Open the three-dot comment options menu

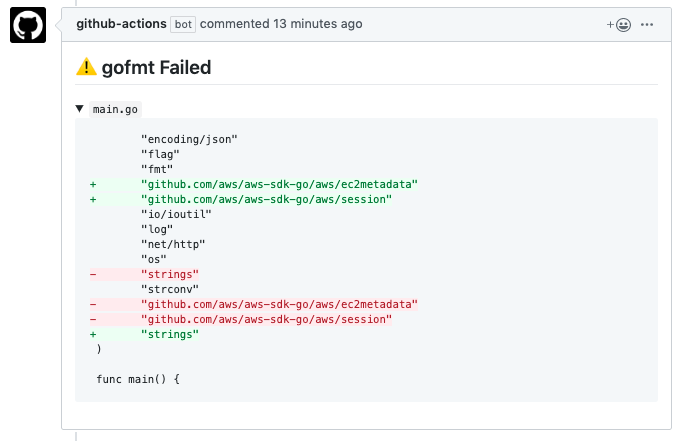coord(647,24)
